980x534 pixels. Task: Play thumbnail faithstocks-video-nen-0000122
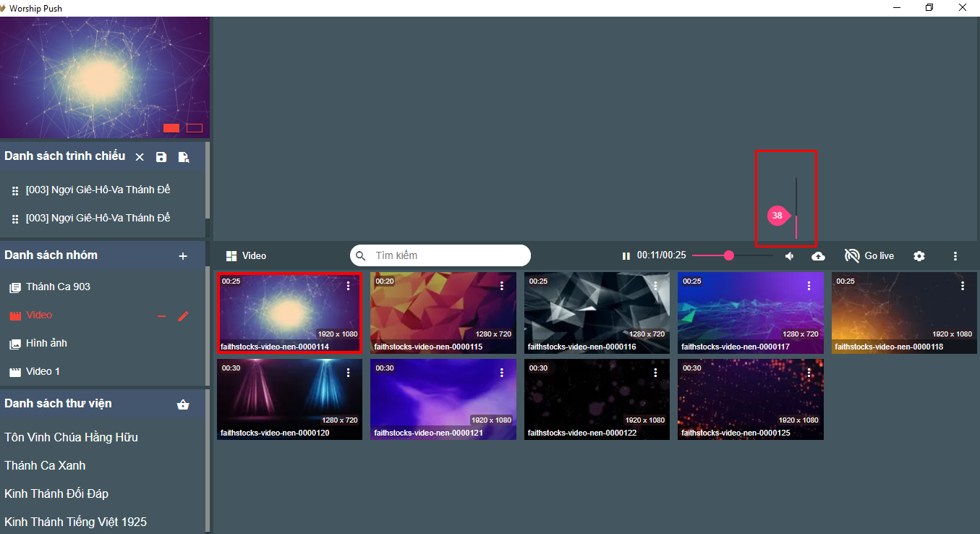[597, 399]
